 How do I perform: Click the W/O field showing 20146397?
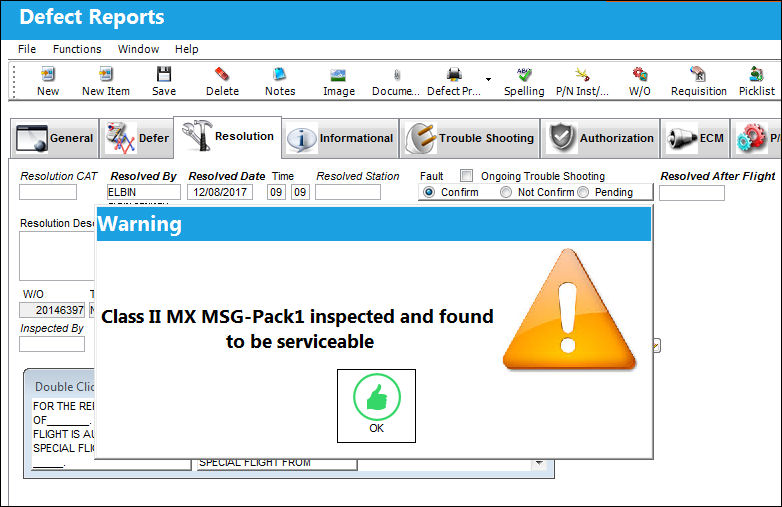pyautogui.click(x=52, y=310)
